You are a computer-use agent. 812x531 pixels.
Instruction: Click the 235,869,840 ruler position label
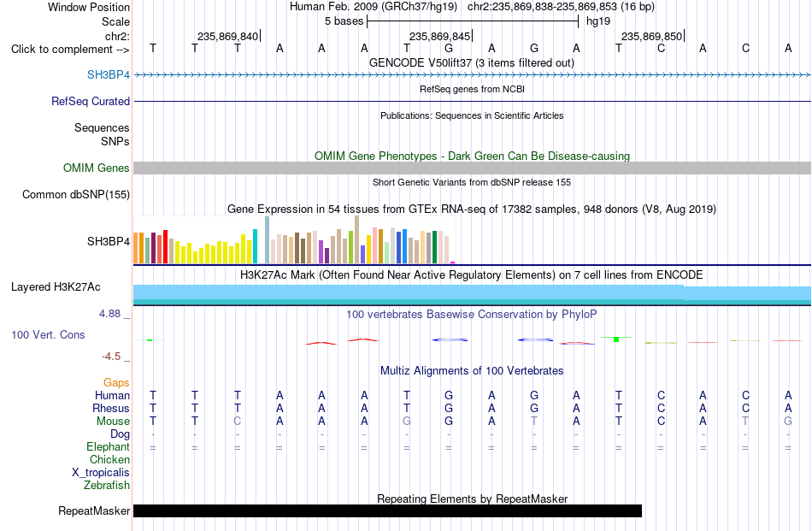227,36
